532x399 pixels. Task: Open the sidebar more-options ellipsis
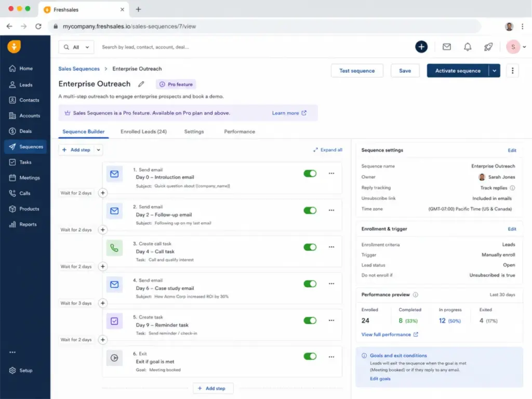click(12, 352)
